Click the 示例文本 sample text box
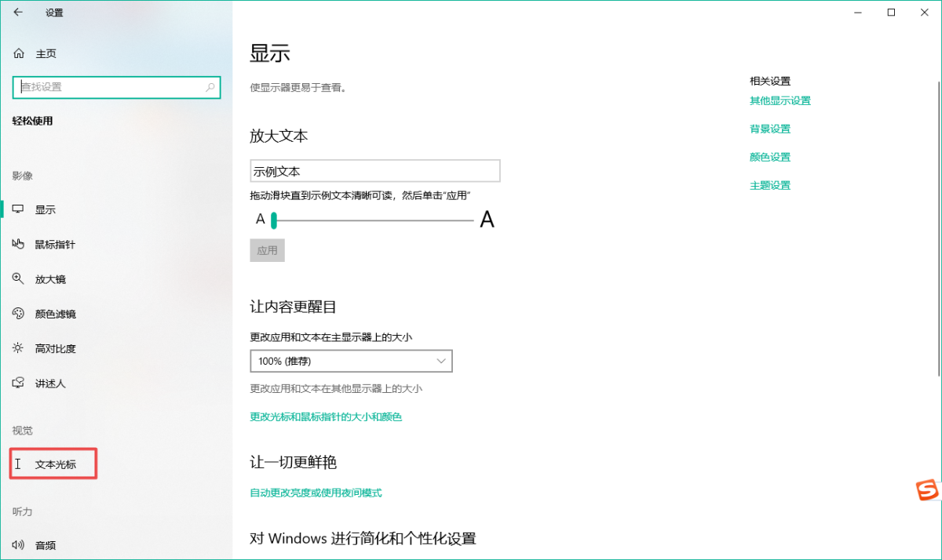This screenshot has width=942, height=560. point(375,171)
